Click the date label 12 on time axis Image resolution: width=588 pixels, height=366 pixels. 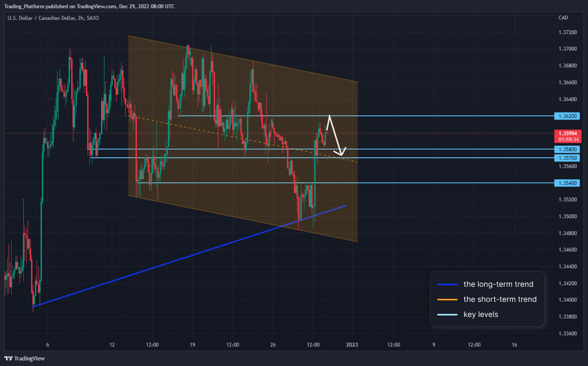pos(112,345)
